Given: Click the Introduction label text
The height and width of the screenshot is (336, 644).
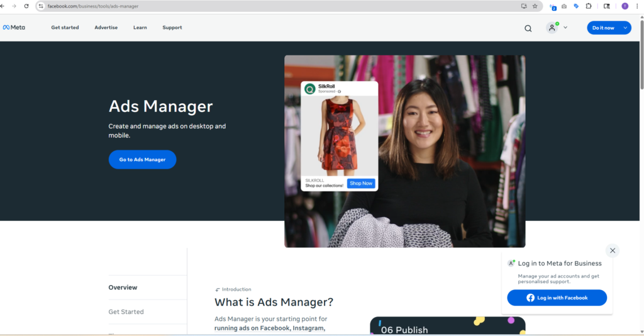Looking at the screenshot, I should (x=236, y=289).
